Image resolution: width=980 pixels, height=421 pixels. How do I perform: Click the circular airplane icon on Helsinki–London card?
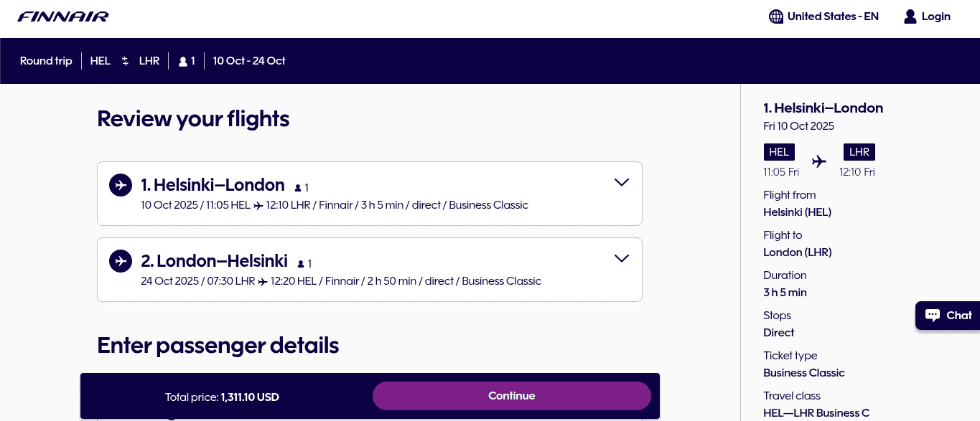120,185
